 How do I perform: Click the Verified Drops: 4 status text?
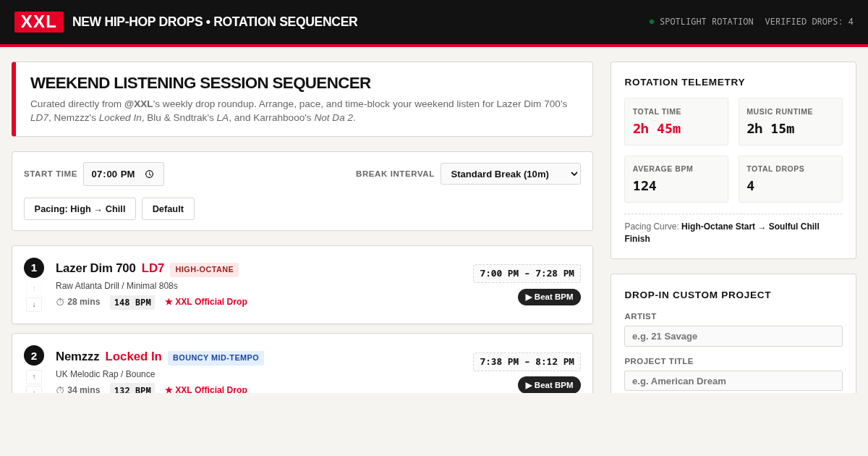pyautogui.click(x=809, y=22)
